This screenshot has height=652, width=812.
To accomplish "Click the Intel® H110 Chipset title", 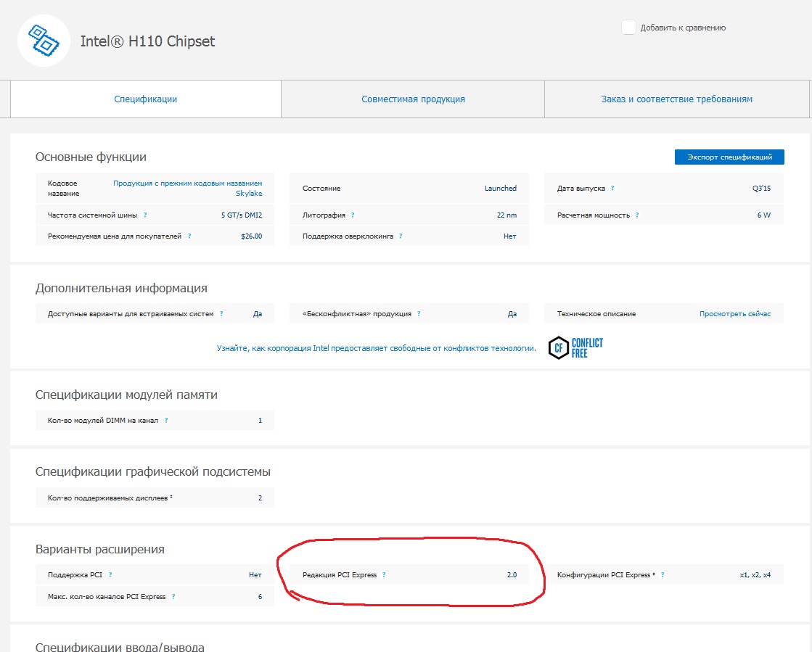I will (147, 41).
